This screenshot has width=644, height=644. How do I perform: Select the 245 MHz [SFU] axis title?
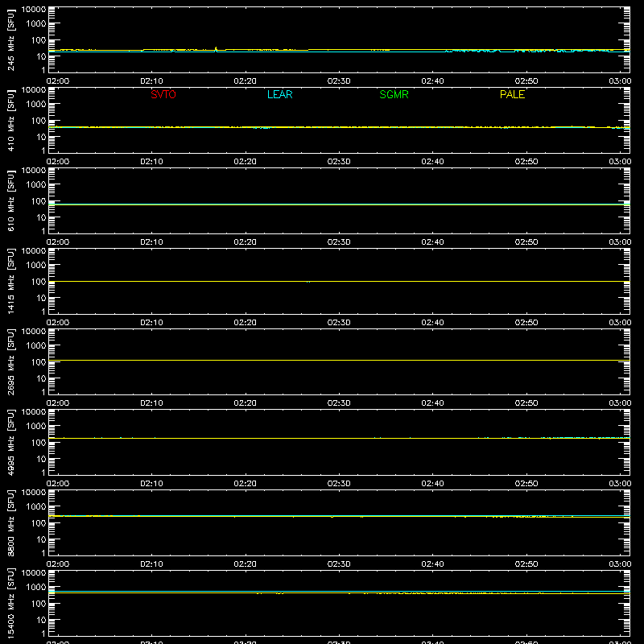(11, 39)
